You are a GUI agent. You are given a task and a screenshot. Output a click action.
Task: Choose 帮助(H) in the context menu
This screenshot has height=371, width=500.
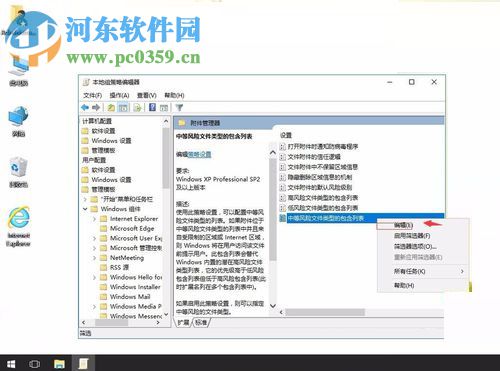pyautogui.click(x=404, y=285)
